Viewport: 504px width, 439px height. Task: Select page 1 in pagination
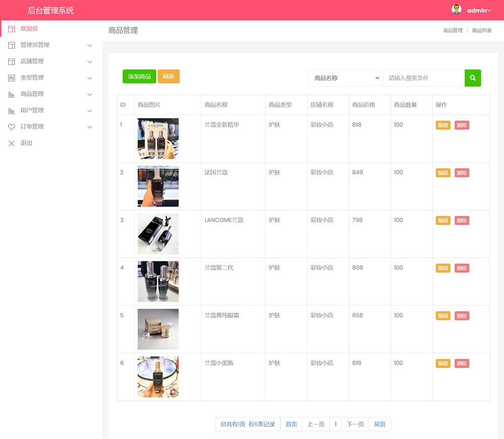(x=336, y=424)
